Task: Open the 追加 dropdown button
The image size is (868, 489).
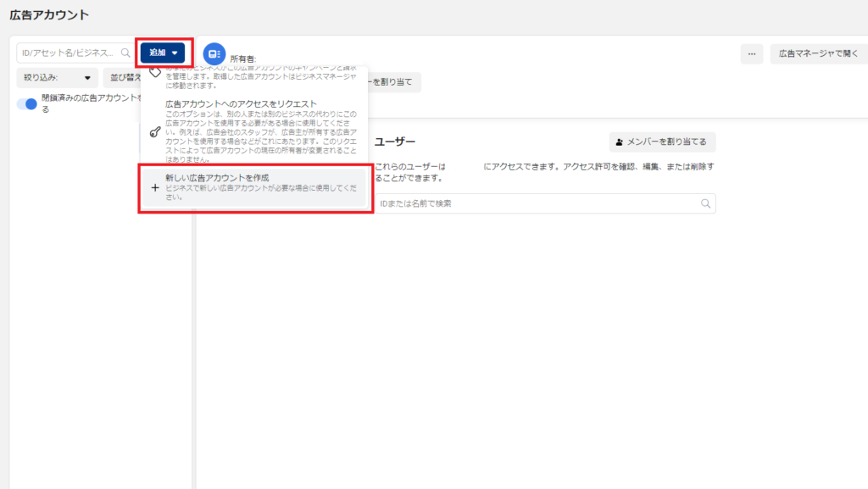Action: click(163, 53)
